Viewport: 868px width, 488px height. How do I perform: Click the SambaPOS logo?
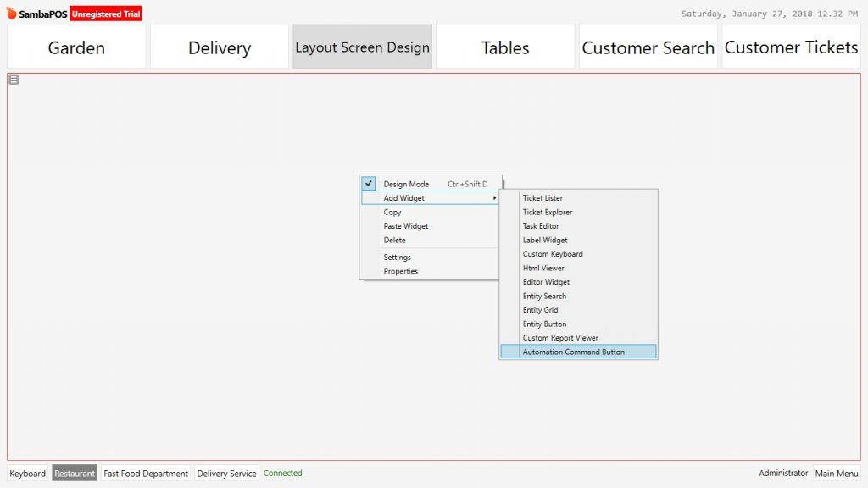pyautogui.click(x=37, y=14)
